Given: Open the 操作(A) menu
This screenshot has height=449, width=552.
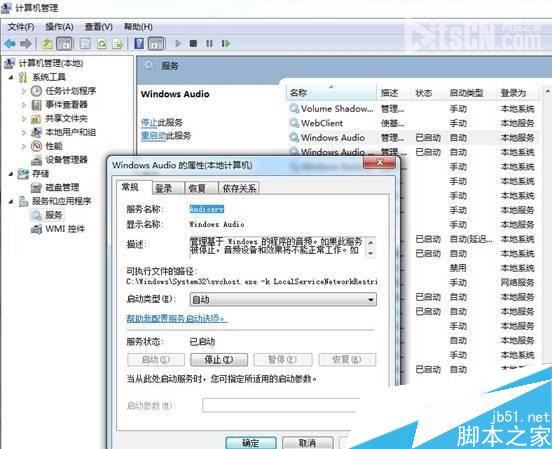Looking at the screenshot, I should (x=59, y=27).
